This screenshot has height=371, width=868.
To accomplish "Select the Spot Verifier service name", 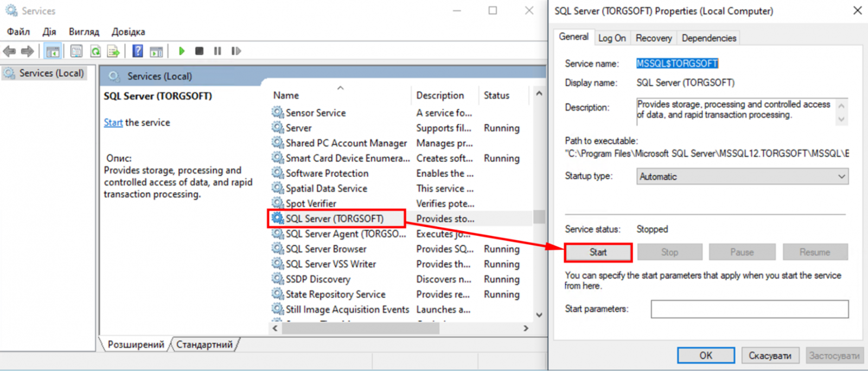I will click(311, 203).
